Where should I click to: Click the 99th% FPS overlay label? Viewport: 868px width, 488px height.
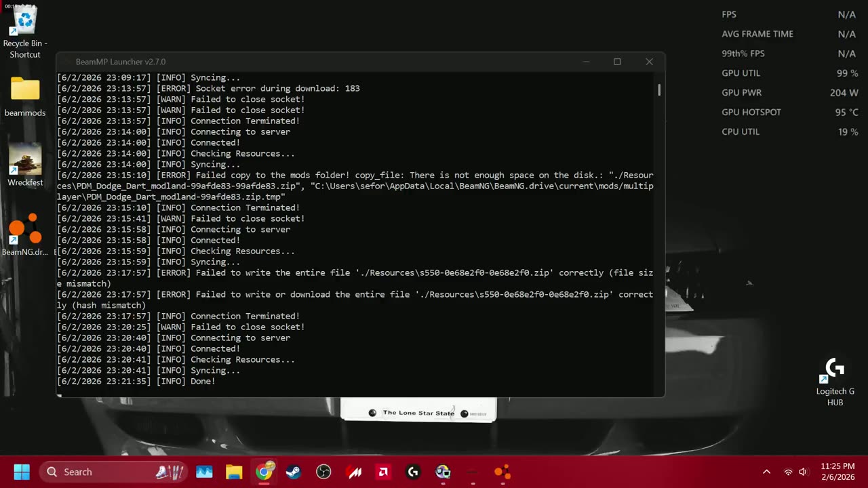point(743,53)
